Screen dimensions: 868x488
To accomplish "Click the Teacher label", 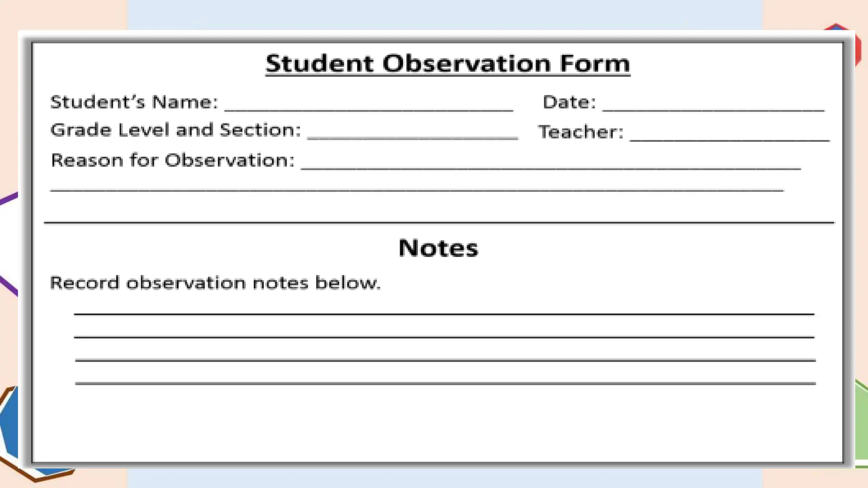I will 581,132.
